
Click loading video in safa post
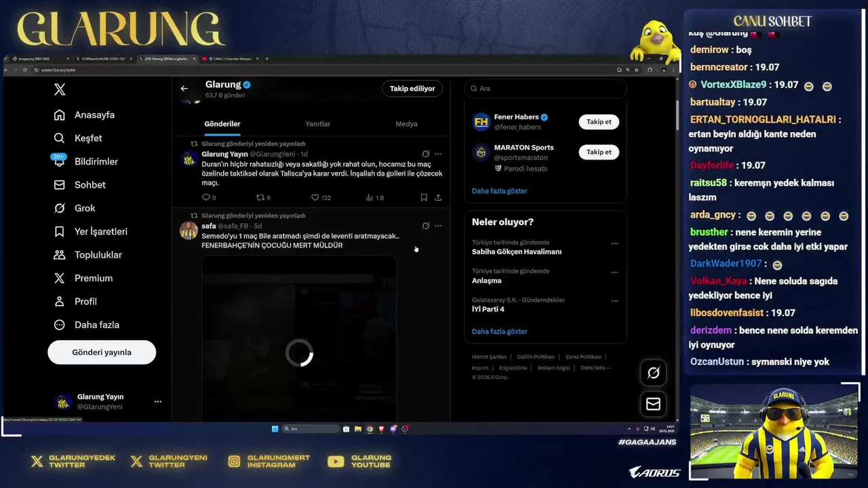[299, 339]
